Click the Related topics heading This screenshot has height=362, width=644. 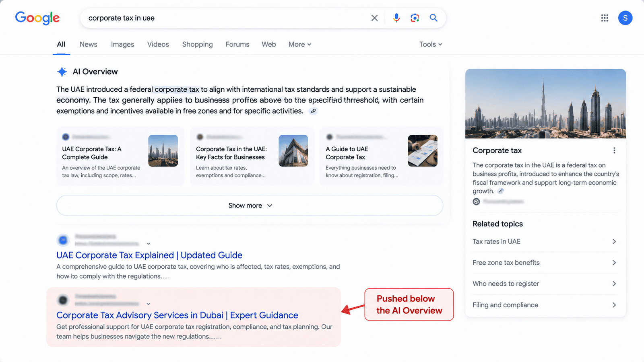click(x=497, y=224)
